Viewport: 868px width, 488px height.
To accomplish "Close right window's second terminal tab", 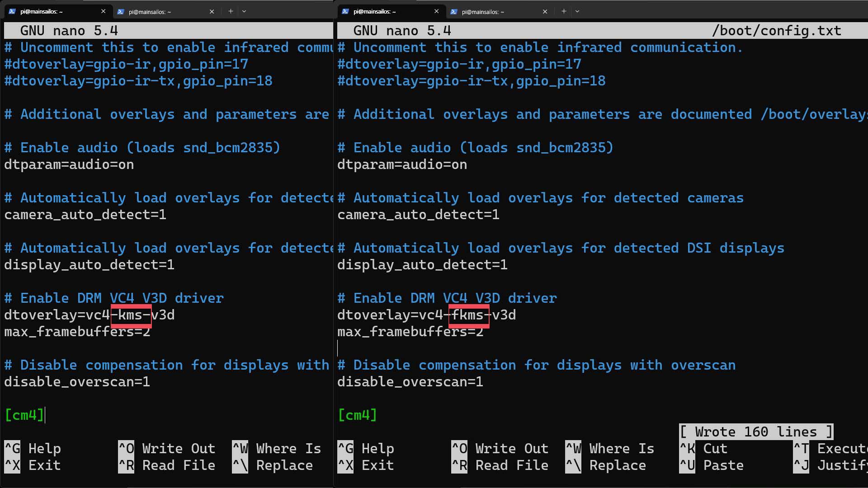I will [x=545, y=12].
